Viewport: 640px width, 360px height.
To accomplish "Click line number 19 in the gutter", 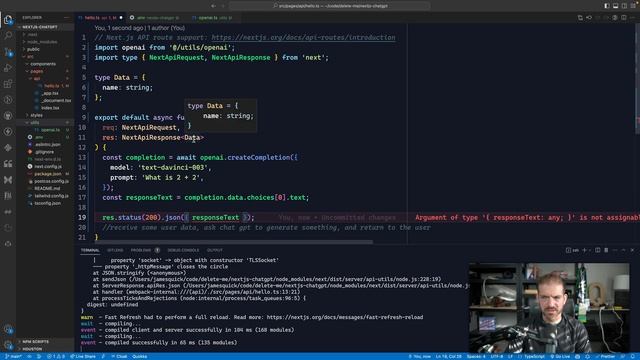I will click(x=82, y=218).
